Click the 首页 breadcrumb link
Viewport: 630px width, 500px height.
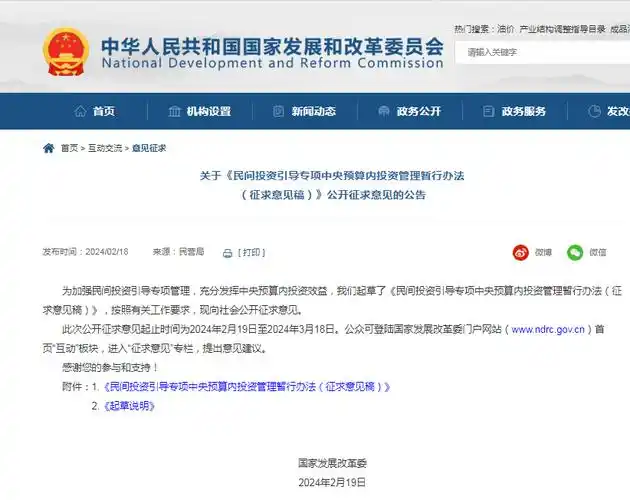click(x=70, y=148)
